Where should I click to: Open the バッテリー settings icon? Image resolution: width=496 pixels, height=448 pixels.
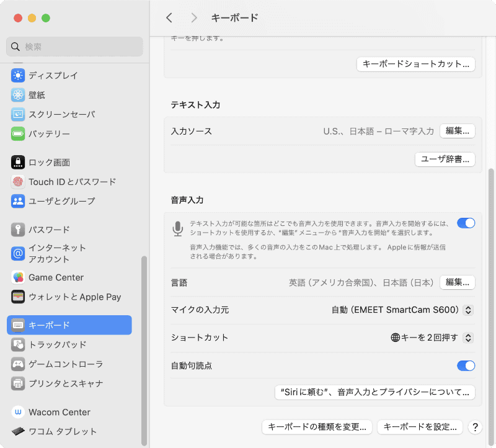(20, 133)
